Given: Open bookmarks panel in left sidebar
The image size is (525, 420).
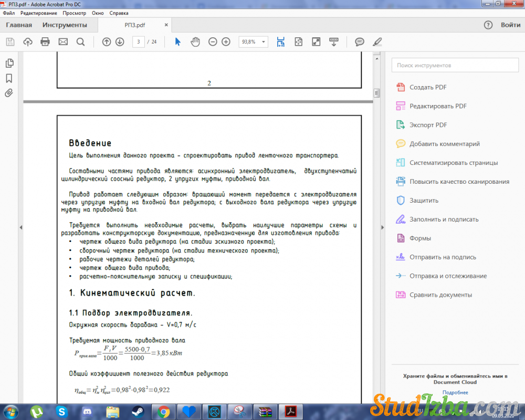Looking at the screenshot, I should pyautogui.click(x=9, y=78).
